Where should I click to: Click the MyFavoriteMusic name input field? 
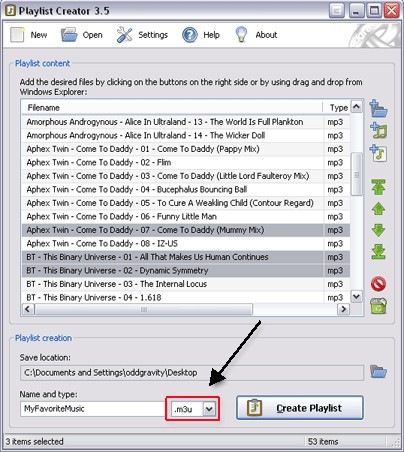coord(92,409)
